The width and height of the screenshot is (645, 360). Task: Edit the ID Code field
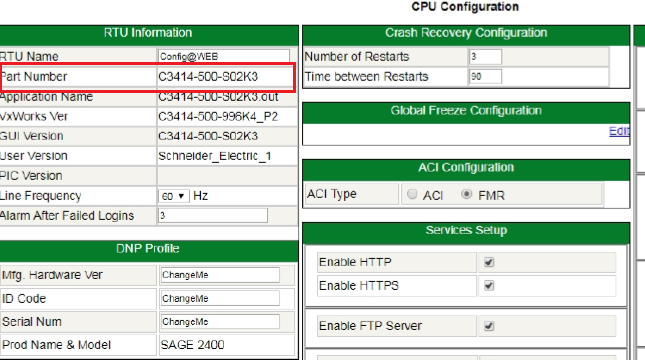220,298
